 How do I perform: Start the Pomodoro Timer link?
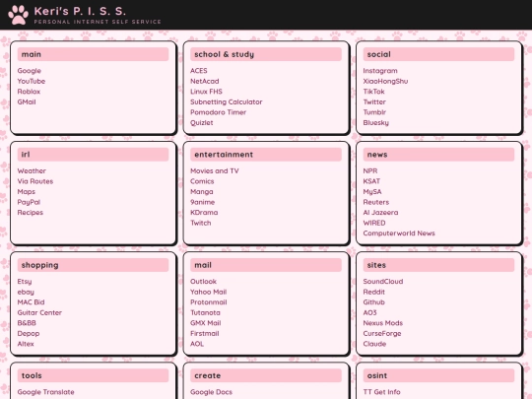point(218,112)
